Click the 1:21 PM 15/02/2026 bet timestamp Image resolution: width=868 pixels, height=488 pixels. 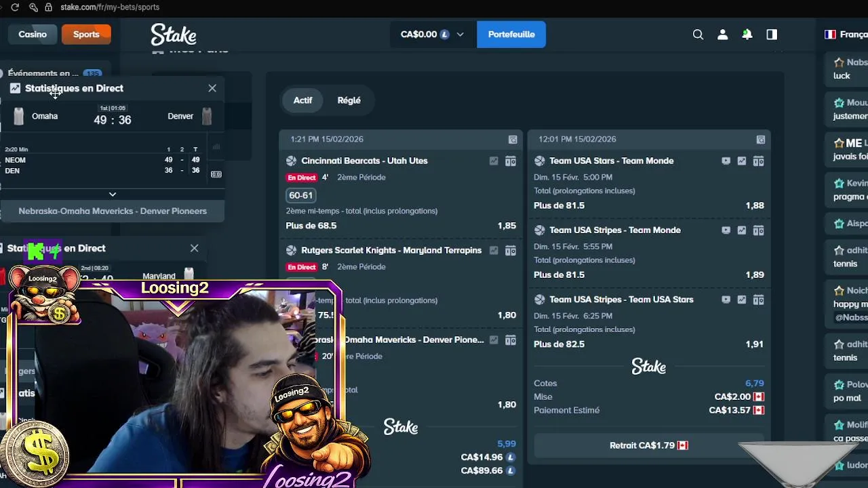tap(327, 140)
